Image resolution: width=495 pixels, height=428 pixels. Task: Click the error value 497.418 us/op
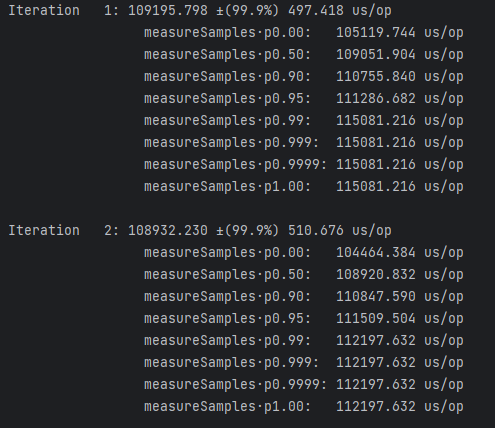(x=340, y=11)
